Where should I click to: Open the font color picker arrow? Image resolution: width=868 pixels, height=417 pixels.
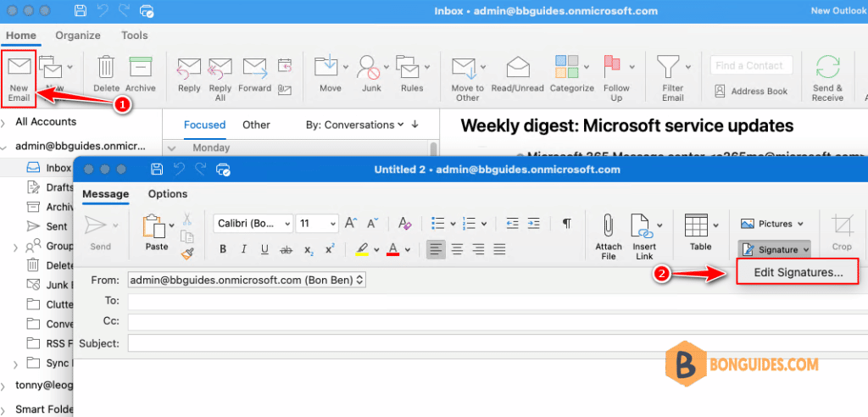[x=408, y=250]
